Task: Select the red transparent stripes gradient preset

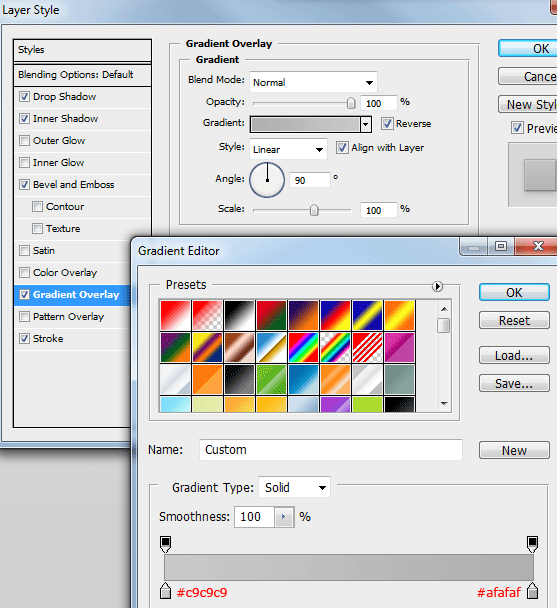Action: click(x=367, y=347)
